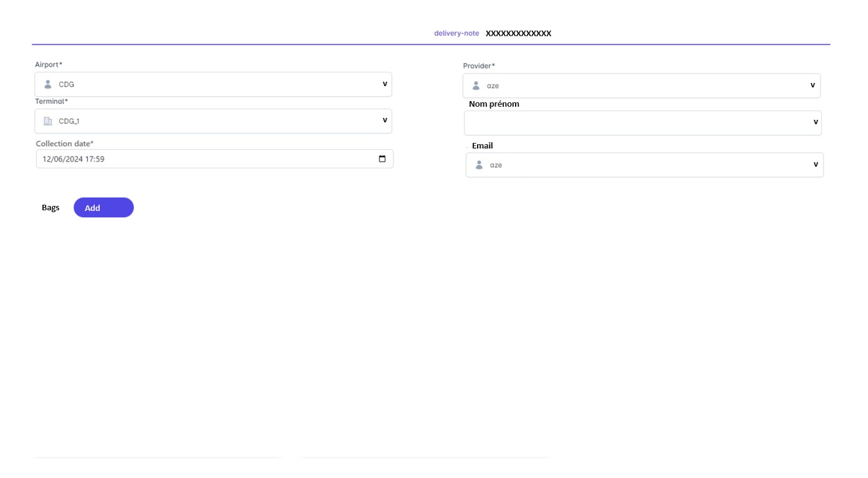The image size is (868, 478).
Task: Click the Collection date value 12/06/2024 17:59
Action: (73, 159)
